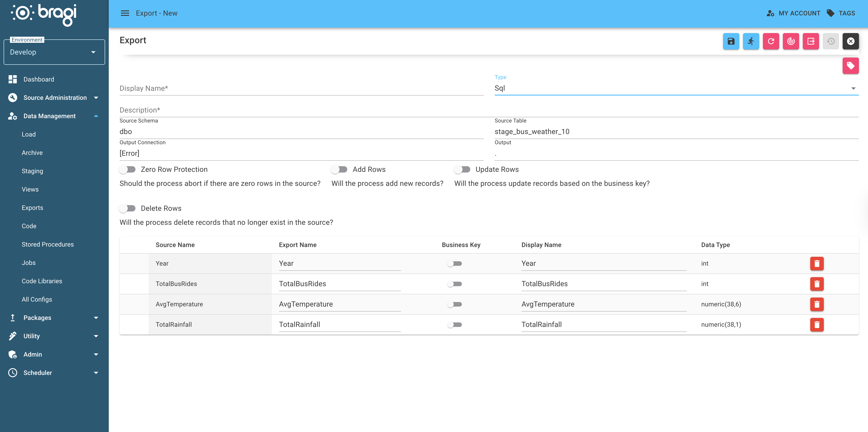Click the Display Name input field
868x432 pixels.
pos(301,88)
